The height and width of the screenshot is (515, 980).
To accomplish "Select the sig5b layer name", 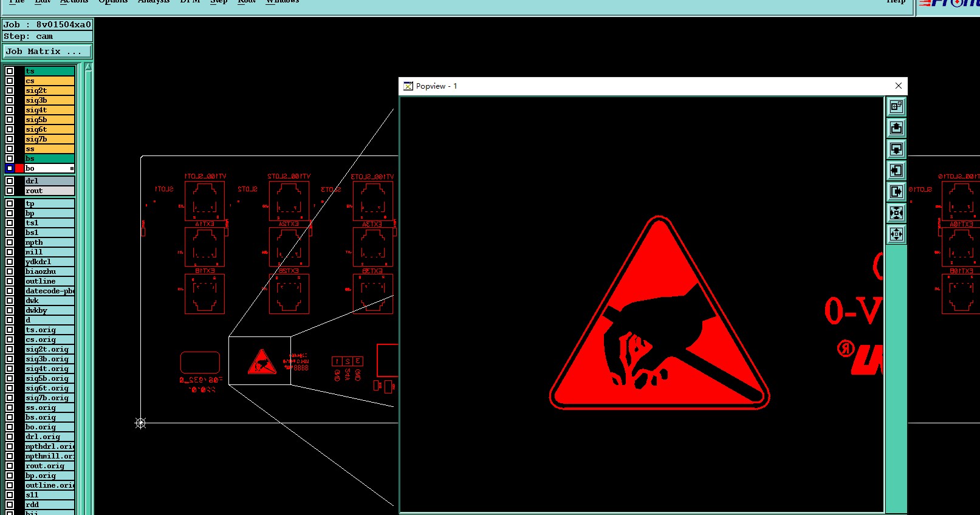I will tap(49, 120).
